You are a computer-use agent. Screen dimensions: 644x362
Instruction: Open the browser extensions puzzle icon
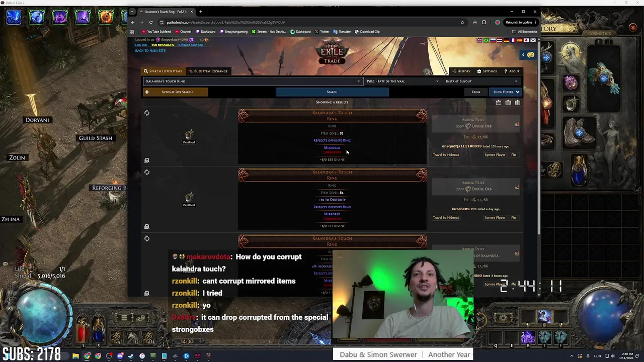[x=484, y=22]
